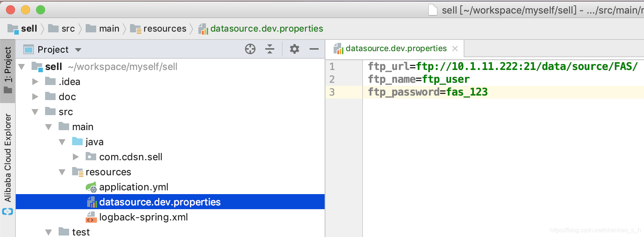Select the datasource.dev.properties editor tab
644x237 pixels.
395,49
